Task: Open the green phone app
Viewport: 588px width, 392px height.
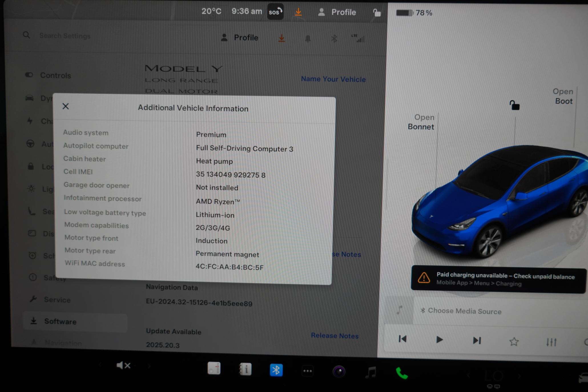Action: tap(402, 373)
